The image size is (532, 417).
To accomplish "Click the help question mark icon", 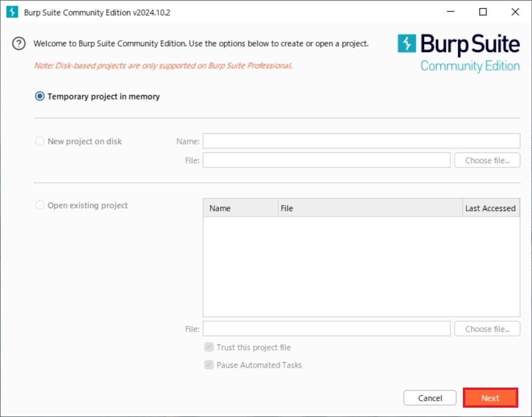I will pyautogui.click(x=19, y=44).
